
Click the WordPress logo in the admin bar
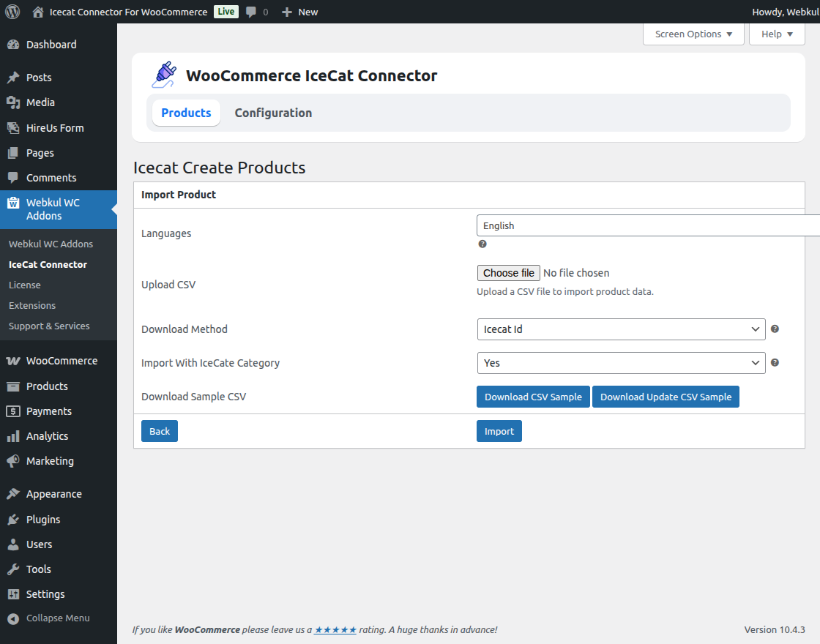(x=12, y=12)
